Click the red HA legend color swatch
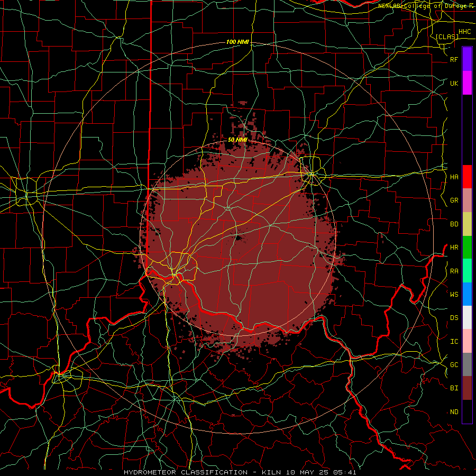476x476 pixels. pyautogui.click(x=467, y=177)
